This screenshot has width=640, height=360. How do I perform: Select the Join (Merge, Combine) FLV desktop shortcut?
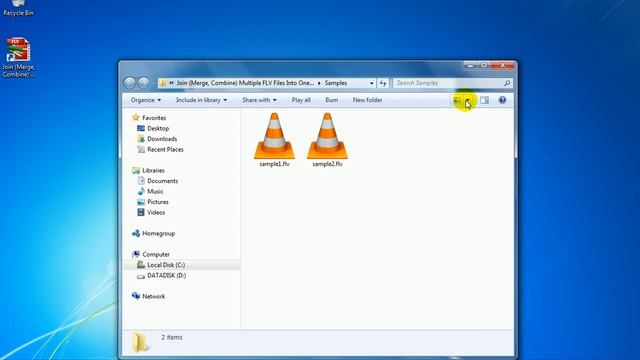[18, 57]
